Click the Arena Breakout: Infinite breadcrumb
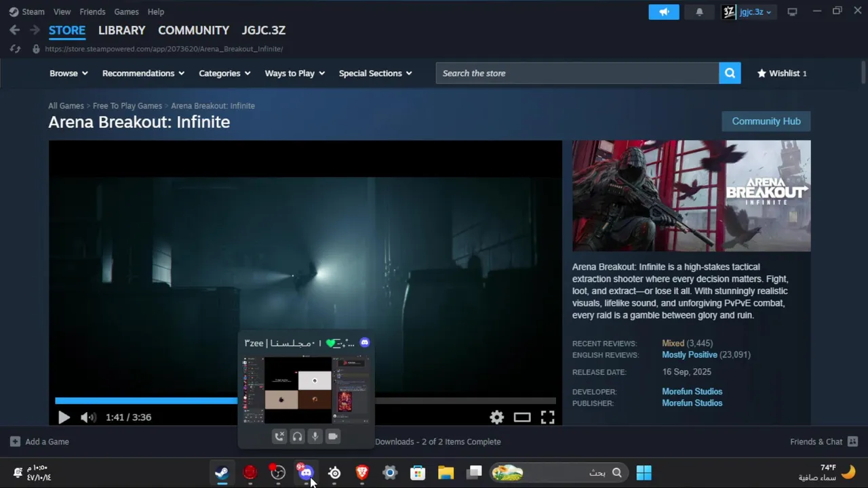Viewport: 868px width, 488px height. click(x=213, y=106)
